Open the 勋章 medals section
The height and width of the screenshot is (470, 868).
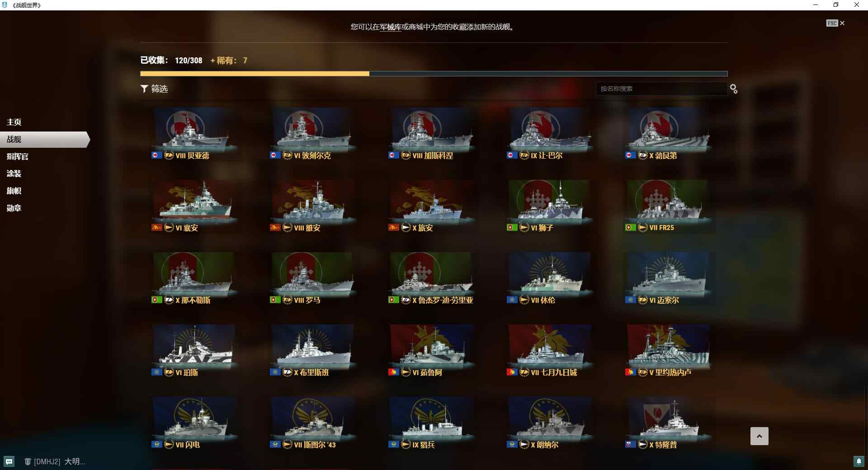pos(14,208)
